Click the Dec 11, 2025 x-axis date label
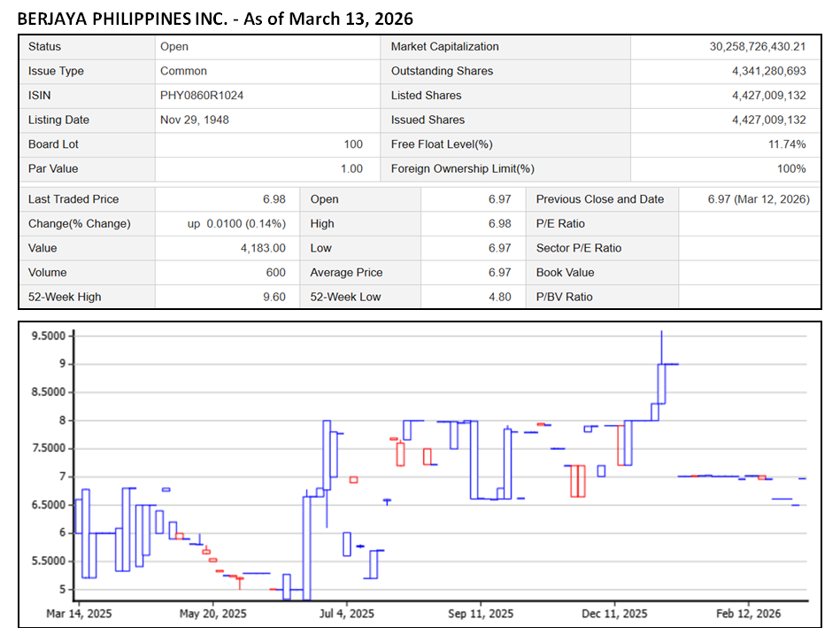Viewport: 840px width, 643px height. (x=615, y=613)
